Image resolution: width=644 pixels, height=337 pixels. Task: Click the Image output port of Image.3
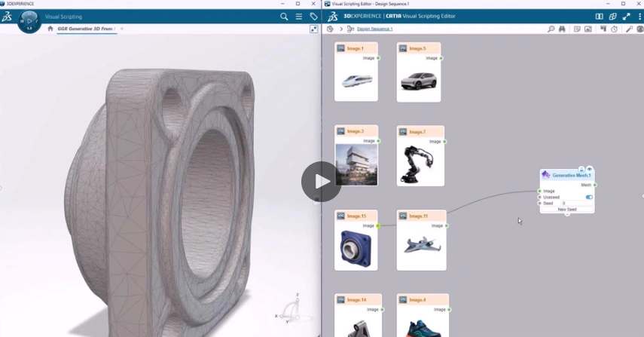tap(378, 141)
